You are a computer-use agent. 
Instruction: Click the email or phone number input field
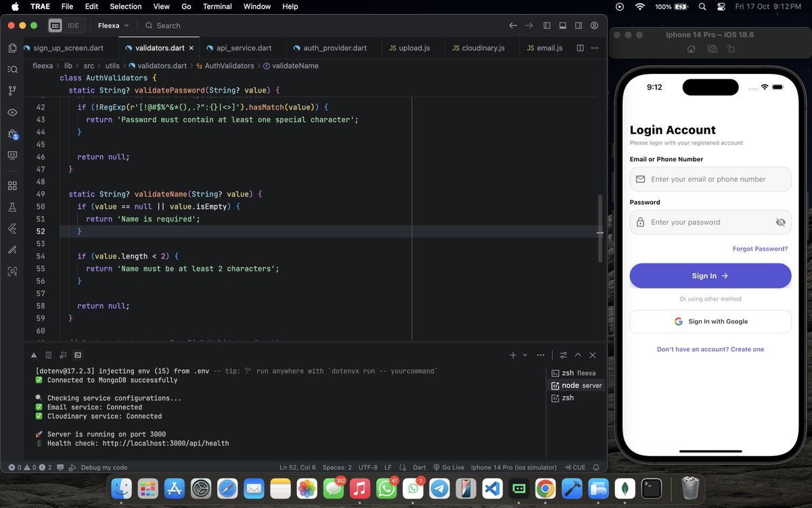[710, 179]
